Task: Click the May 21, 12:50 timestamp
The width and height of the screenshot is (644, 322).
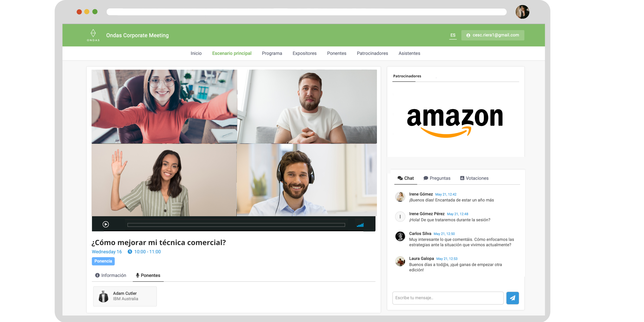Action: pyautogui.click(x=444, y=234)
